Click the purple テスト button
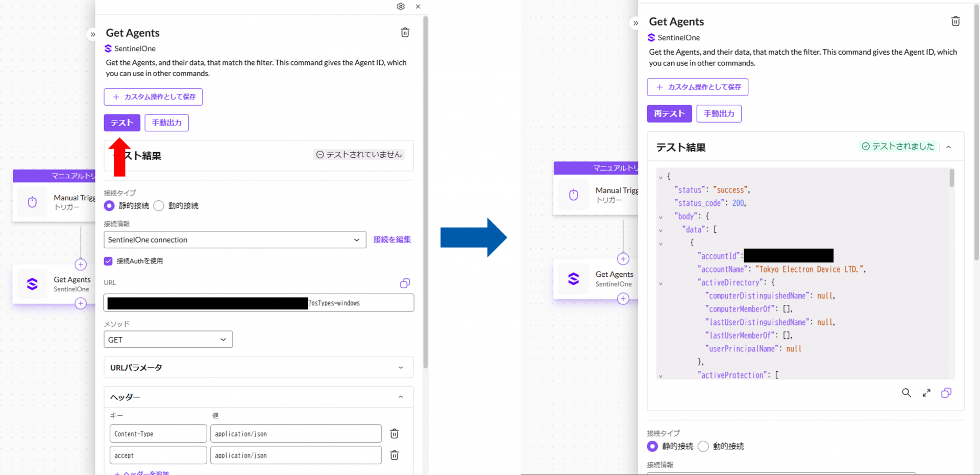 pos(122,123)
